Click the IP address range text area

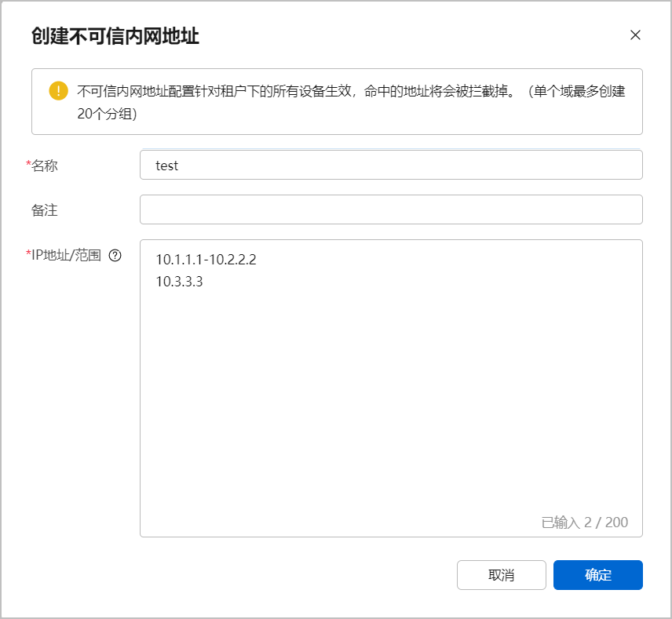coord(391,388)
